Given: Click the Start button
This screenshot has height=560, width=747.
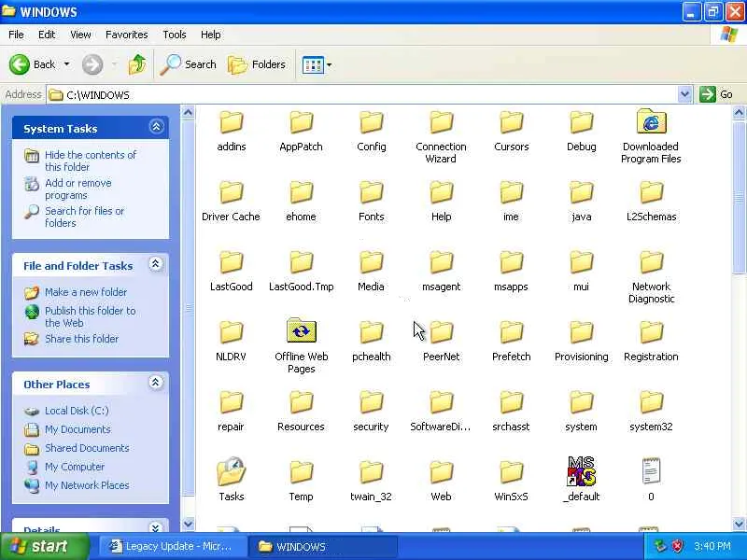Looking at the screenshot, I should click(45, 546).
